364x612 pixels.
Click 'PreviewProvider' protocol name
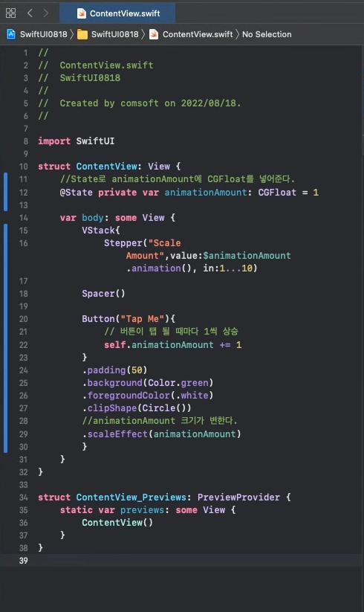[x=238, y=497]
